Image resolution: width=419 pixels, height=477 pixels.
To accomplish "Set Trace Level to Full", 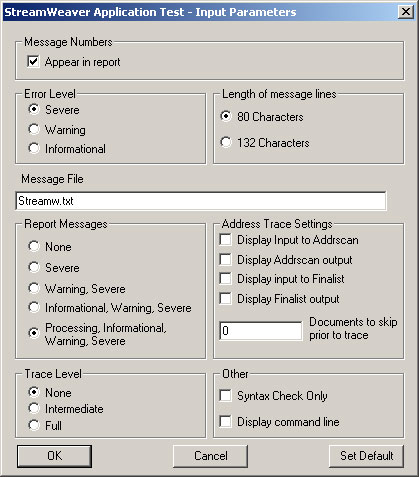I will (x=34, y=425).
